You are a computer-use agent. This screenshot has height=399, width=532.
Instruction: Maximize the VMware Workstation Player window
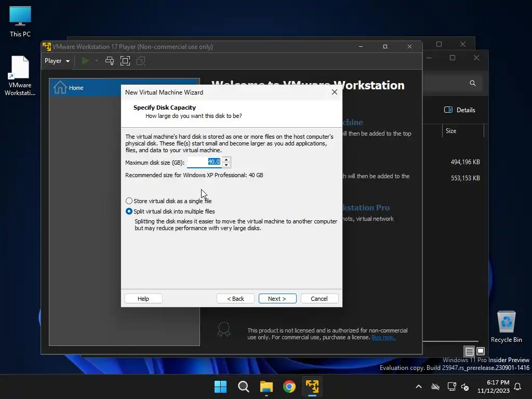point(385,46)
